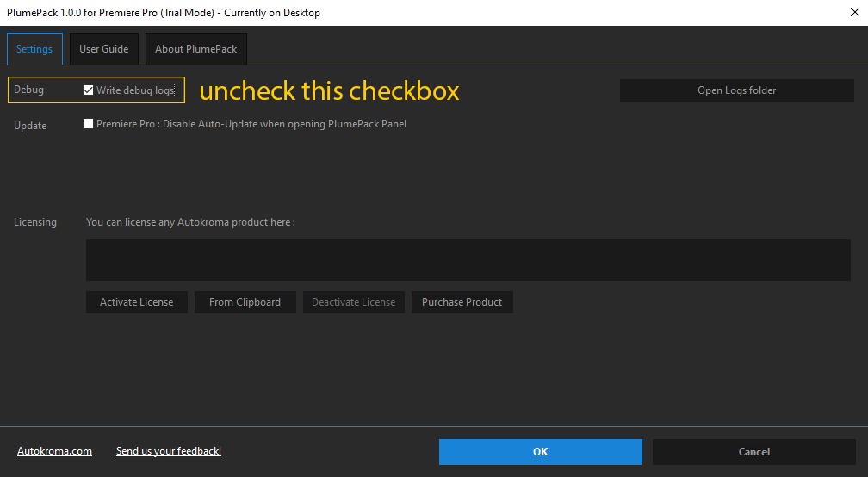
Task: Click the Licensing section label
Action: (35, 222)
